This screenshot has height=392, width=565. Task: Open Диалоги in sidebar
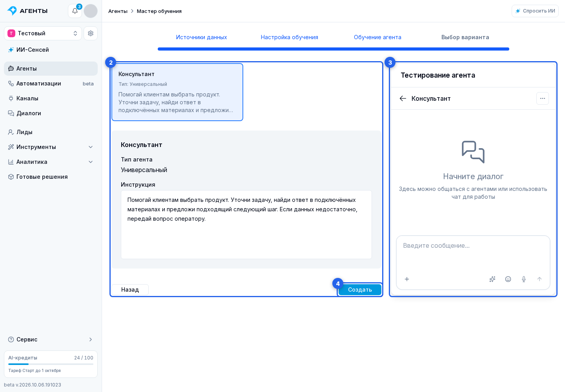(51, 113)
